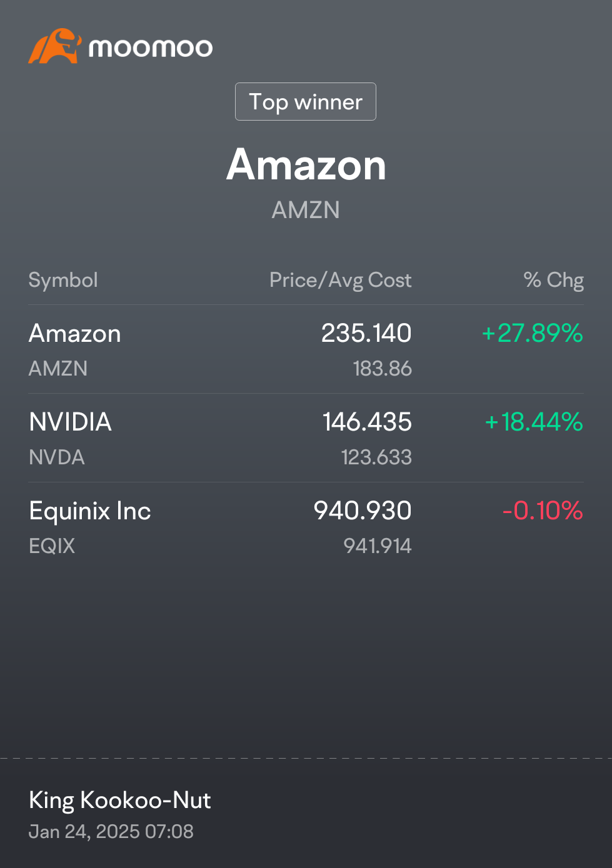Image resolution: width=612 pixels, height=868 pixels.
Task: Click the Jan 24, 2025 07:08 timestamp
Action: tap(111, 832)
